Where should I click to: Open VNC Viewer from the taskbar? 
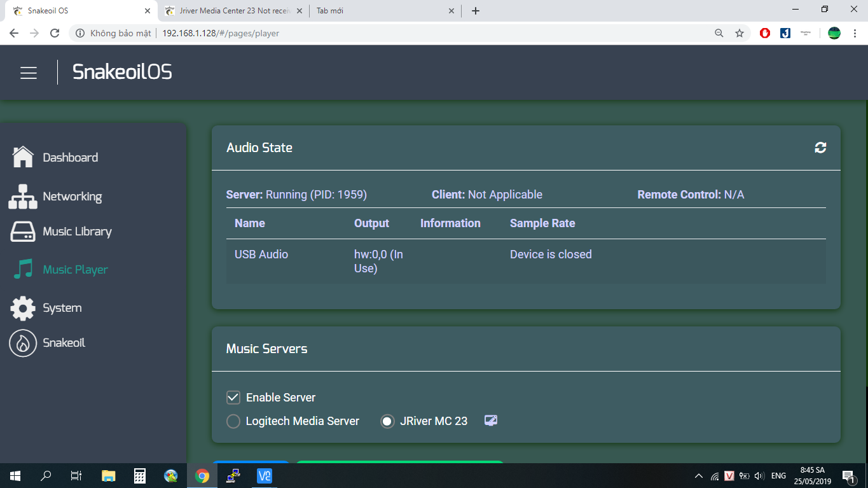click(x=265, y=475)
